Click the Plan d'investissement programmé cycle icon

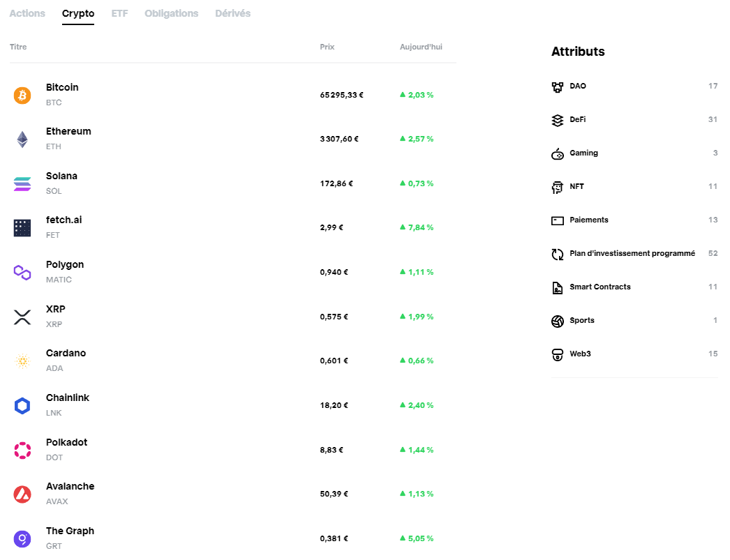point(558,254)
